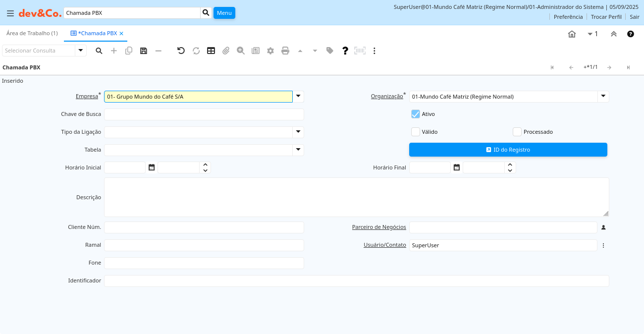Open the home icon at top right
The width and height of the screenshot is (644, 334).
click(572, 34)
